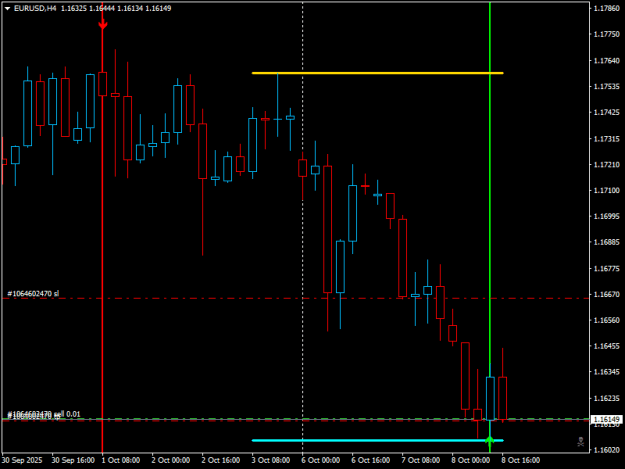Select the green up arrow marker

[489, 440]
